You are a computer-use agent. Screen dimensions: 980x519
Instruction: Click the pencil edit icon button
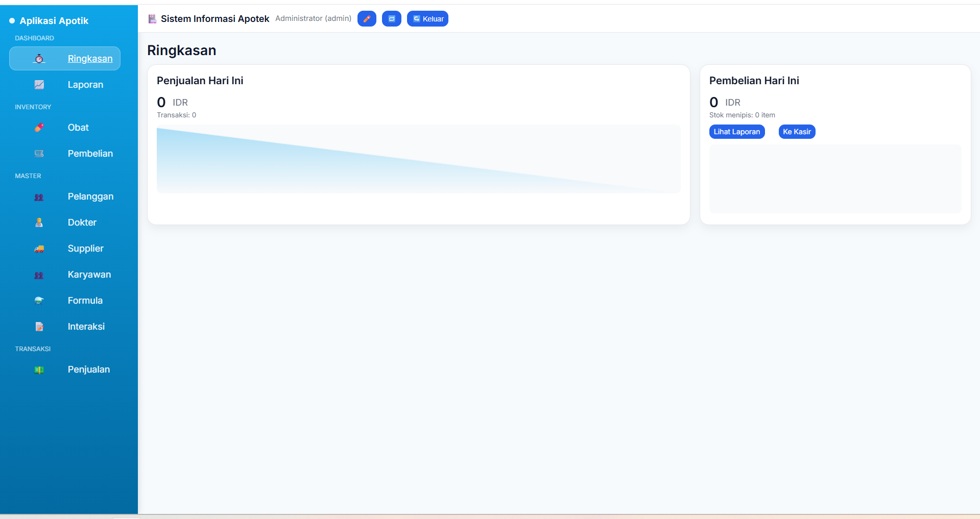tap(367, 19)
